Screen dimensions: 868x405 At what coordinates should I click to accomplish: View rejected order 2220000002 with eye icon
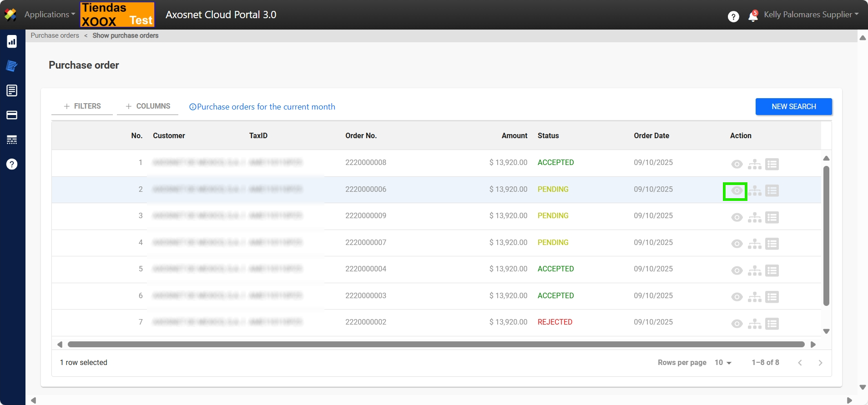(737, 324)
